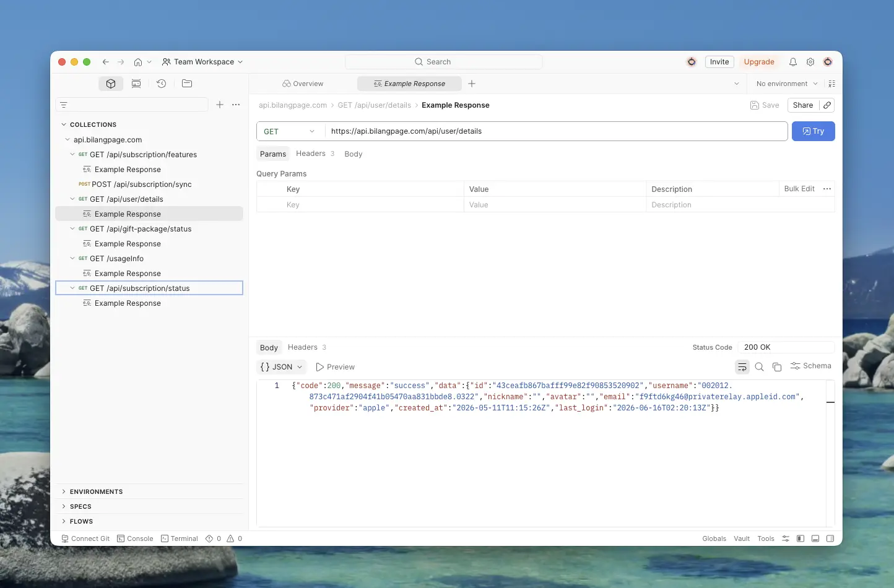Open the Collections cube icon in sidebar
The height and width of the screenshot is (588, 894).
[x=111, y=84]
